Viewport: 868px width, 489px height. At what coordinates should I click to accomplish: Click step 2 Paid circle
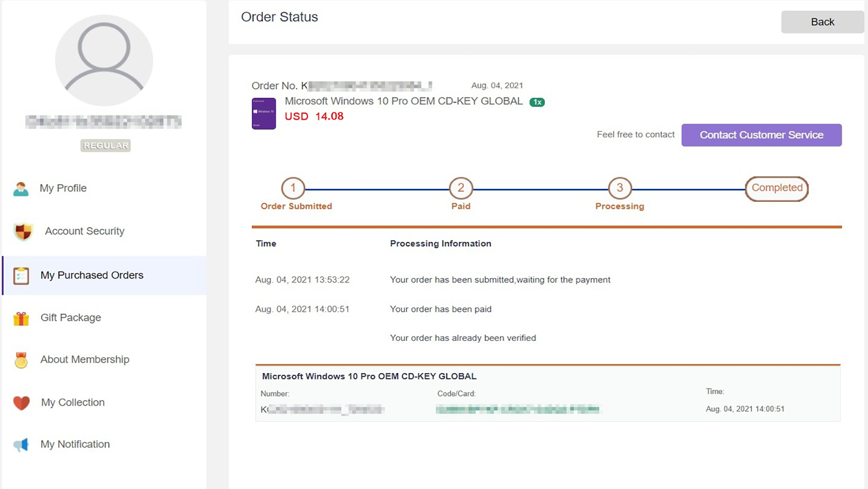[x=461, y=188]
